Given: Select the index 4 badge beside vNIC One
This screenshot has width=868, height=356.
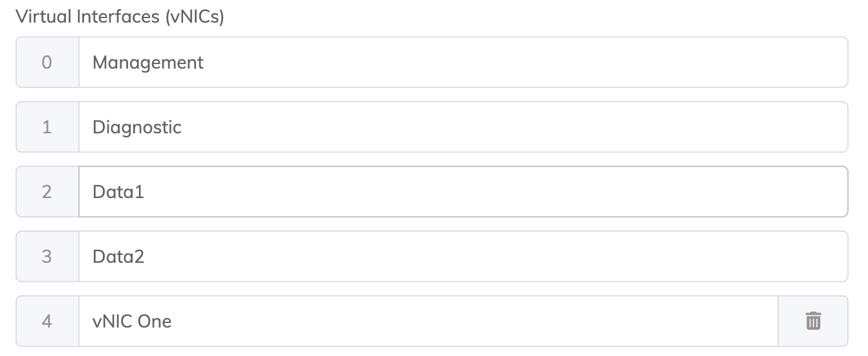Looking at the screenshot, I should (x=47, y=321).
